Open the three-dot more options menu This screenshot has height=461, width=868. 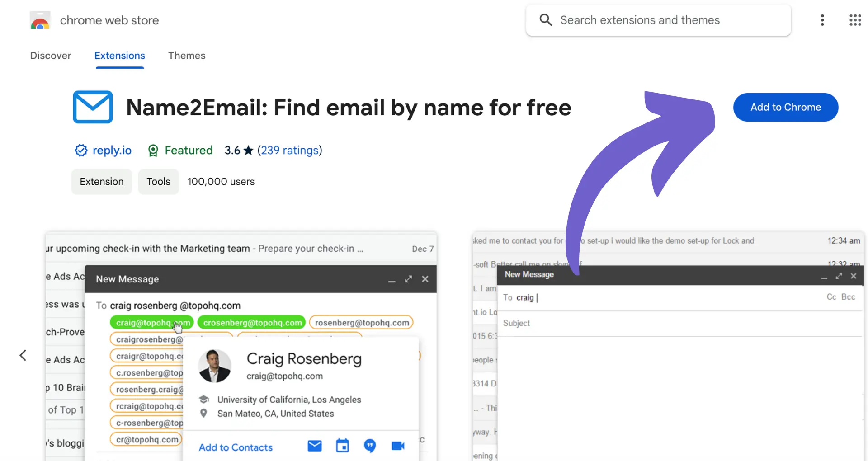click(x=822, y=20)
